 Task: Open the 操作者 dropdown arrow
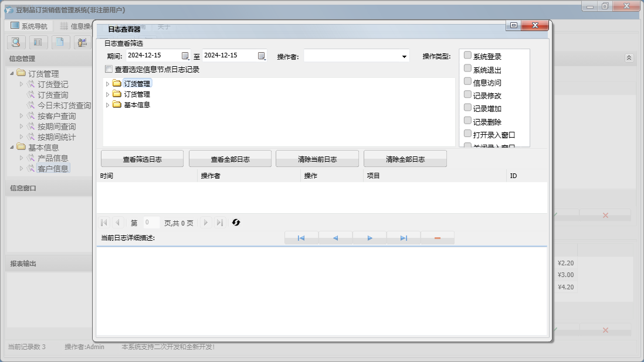[x=404, y=57]
